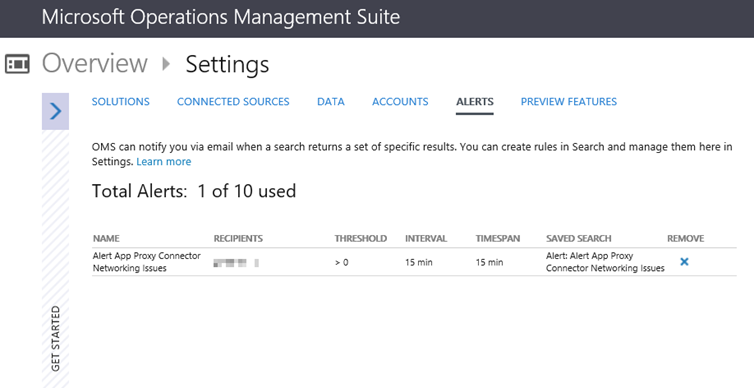Open the Solutions tab
754x388 pixels.
click(121, 101)
